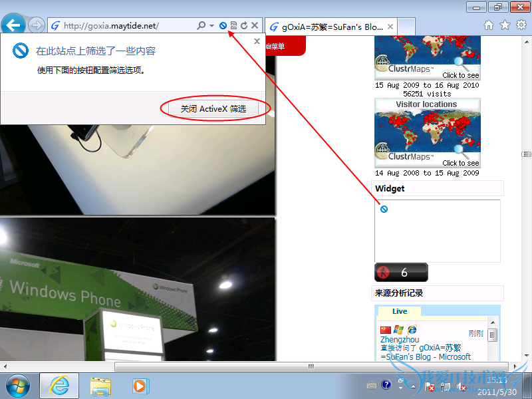The height and width of the screenshot is (399, 532).
Task: Close the gOxiA SuFan's Blog tab
Action: click(390, 27)
